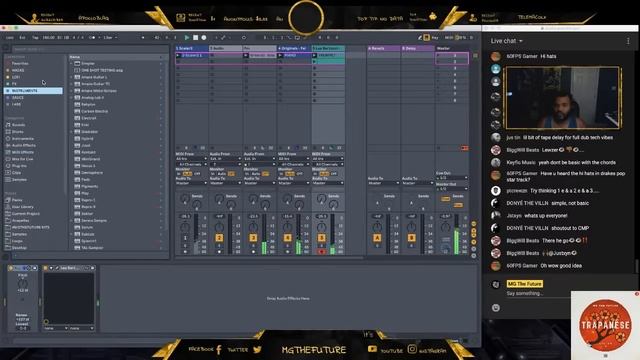
Task: Adjust track 5 Send A knob
Action: pyautogui.click(x=322, y=198)
